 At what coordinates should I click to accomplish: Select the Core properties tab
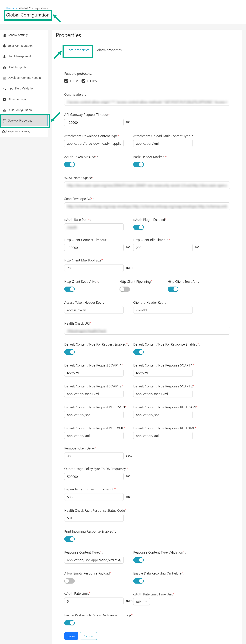coord(78,50)
